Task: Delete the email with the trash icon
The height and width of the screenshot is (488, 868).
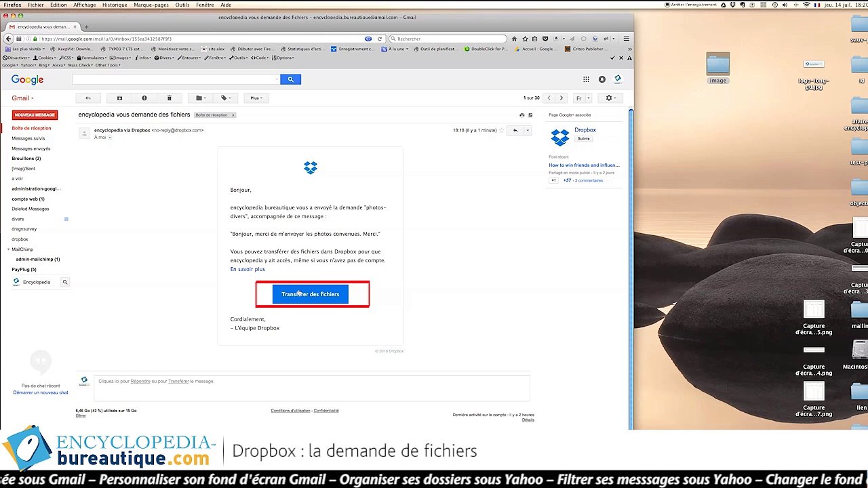Action: [169, 98]
